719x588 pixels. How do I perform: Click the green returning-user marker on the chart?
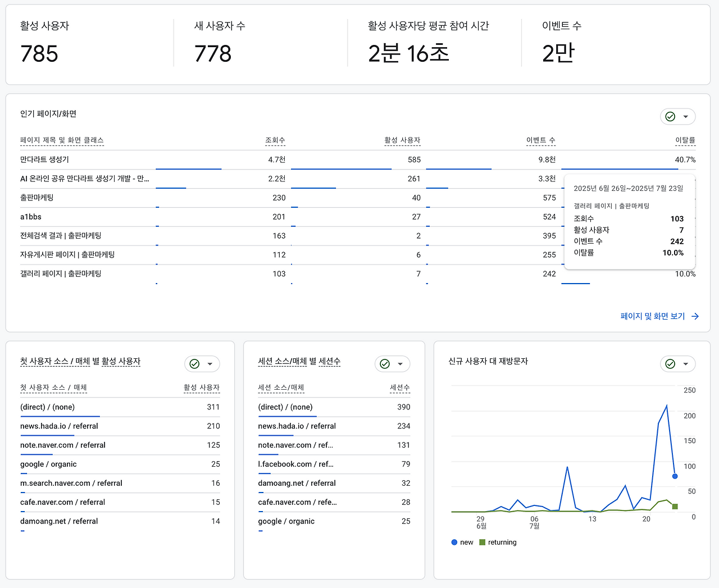(x=675, y=505)
